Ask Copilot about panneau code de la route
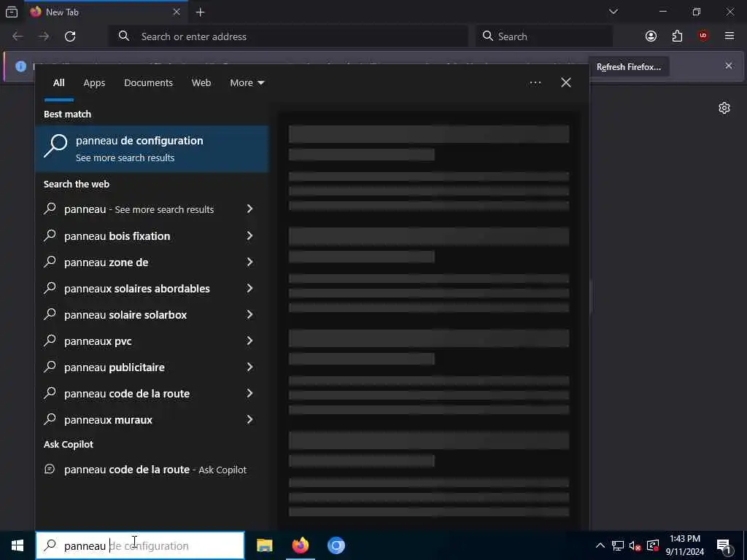The width and height of the screenshot is (747, 560). [x=152, y=470]
